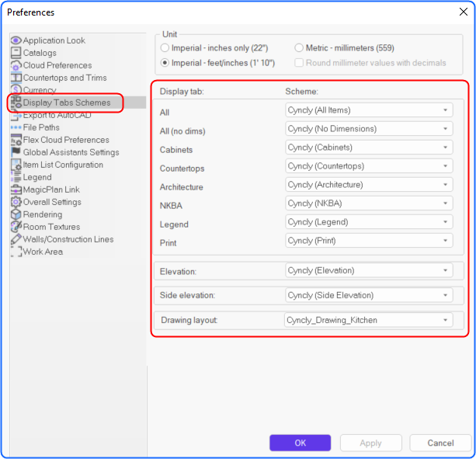This screenshot has width=476, height=459.
Task: Click the Catalogs book icon
Action: [16, 53]
